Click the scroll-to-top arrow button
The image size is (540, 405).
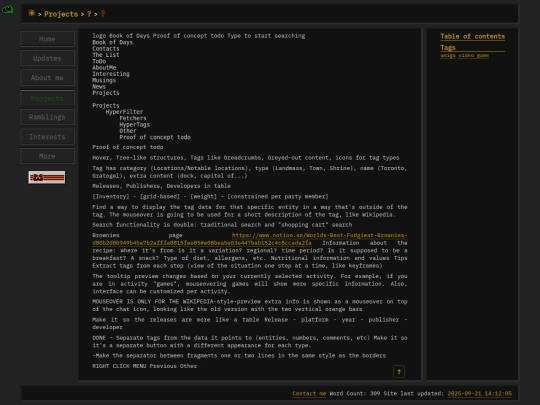(x=399, y=372)
